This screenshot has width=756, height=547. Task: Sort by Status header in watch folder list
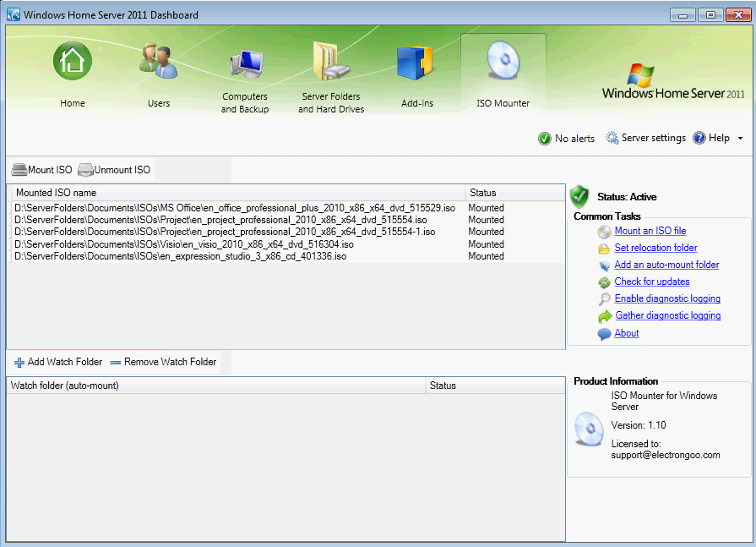(495, 386)
